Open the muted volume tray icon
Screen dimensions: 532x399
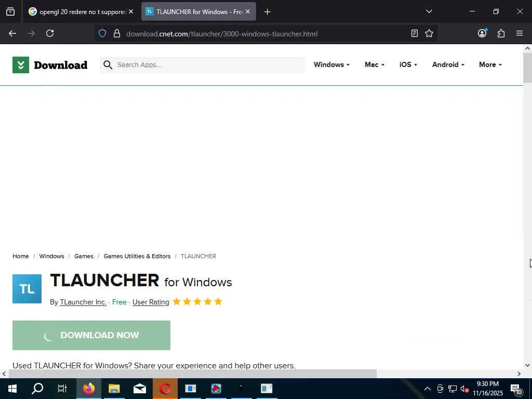[x=464, y=389]
